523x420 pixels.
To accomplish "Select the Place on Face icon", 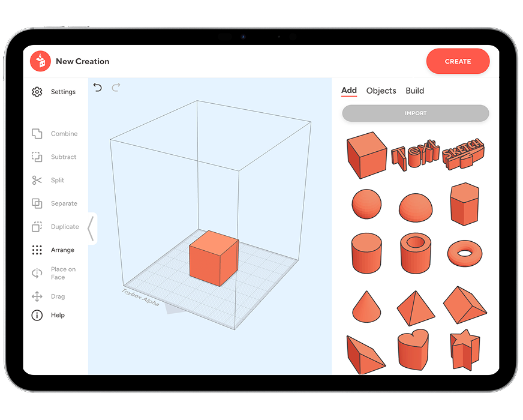I will pyautogui.click(x=37, y=273).
